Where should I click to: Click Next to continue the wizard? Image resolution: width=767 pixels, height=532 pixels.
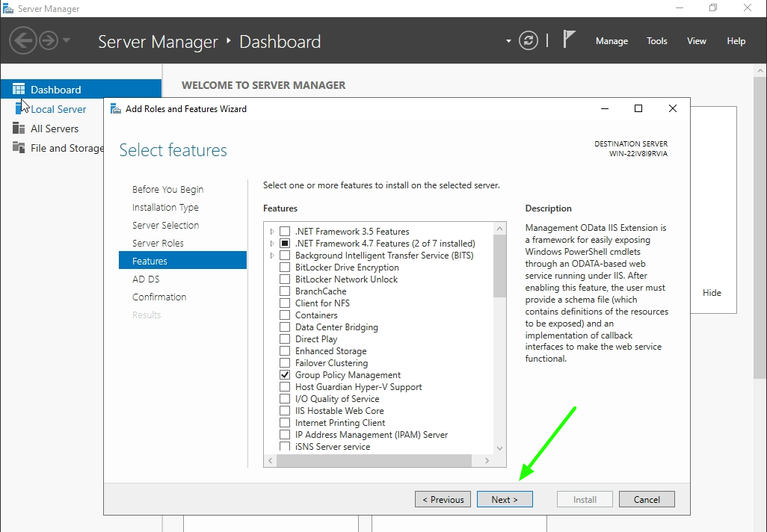(505, 498)
